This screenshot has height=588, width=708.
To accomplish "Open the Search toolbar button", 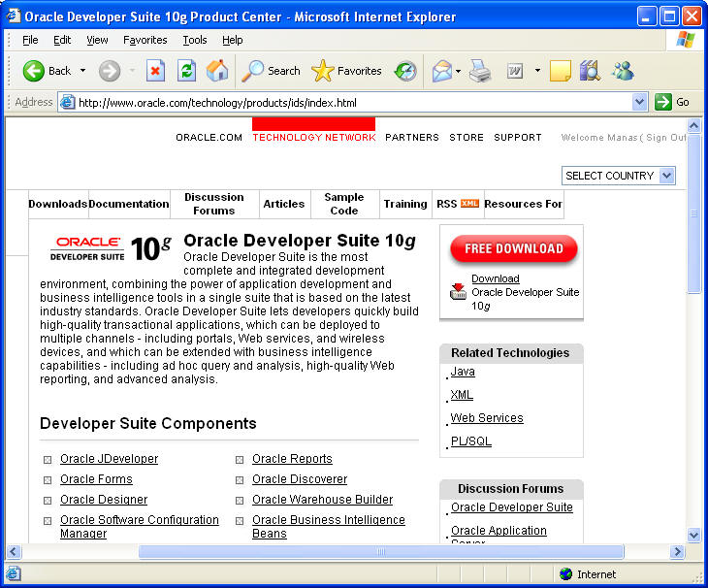I will click(271, 71).
